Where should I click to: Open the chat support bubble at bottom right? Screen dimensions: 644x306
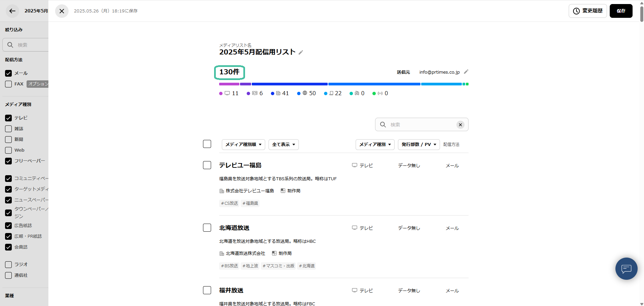[626, 269]
